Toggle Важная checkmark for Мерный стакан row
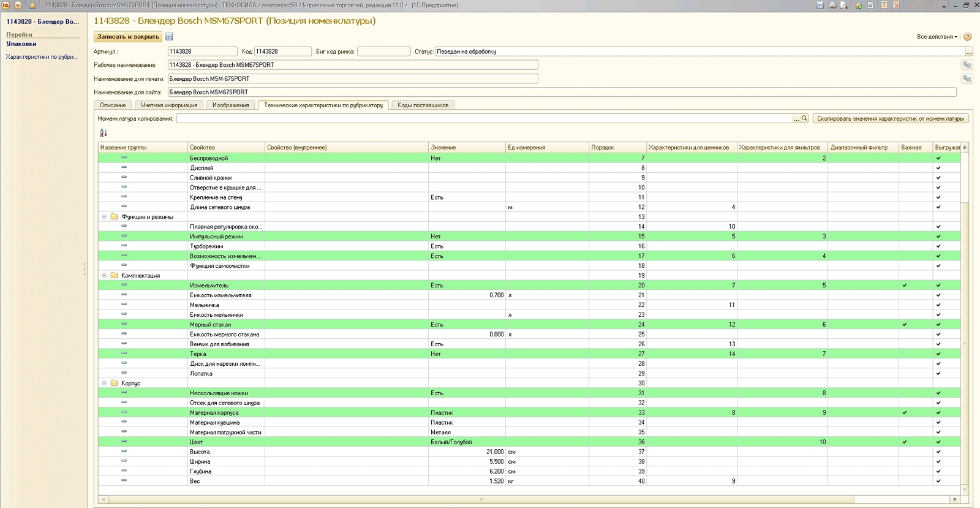Image resolution: width=980 pixels, height=508 pixels. tap(905, 325)
